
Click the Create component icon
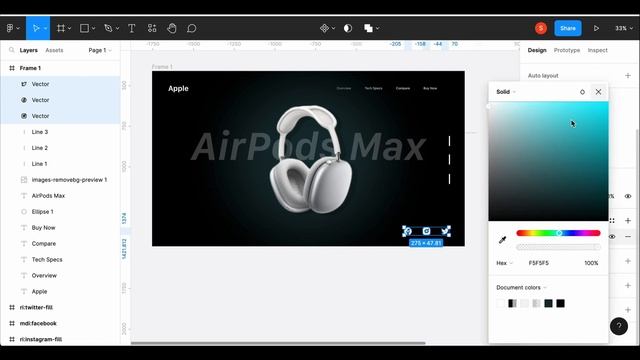(324, 28)
